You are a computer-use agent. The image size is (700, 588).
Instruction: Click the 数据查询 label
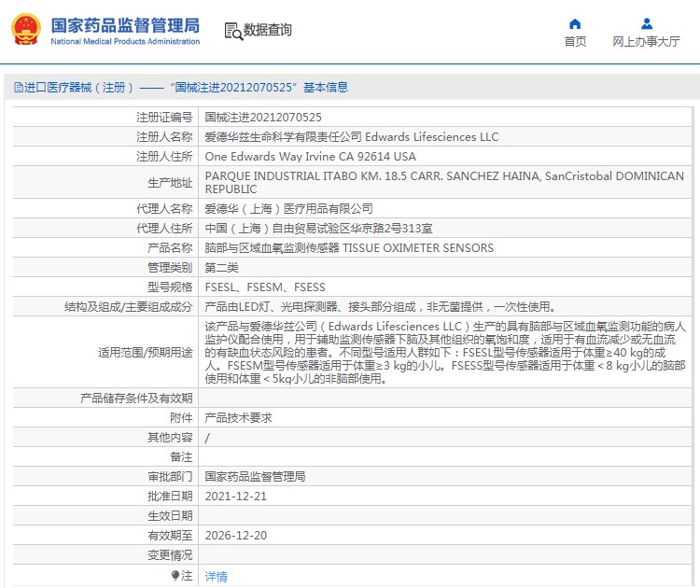(268, 30)
